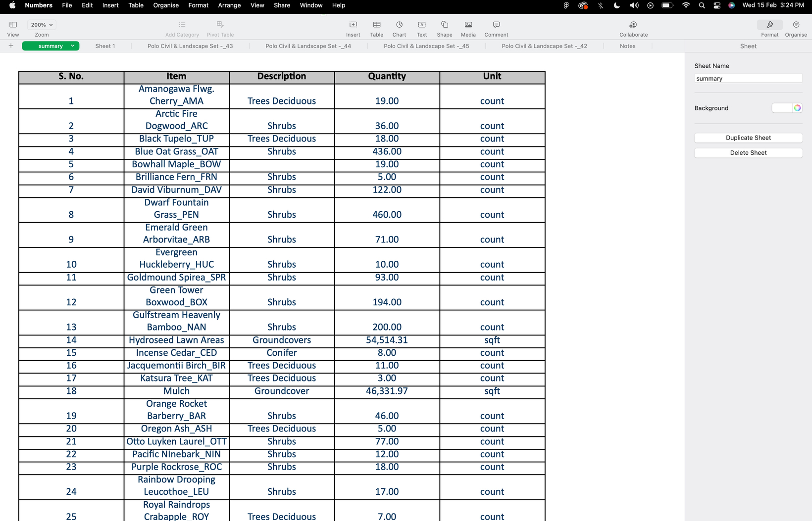This screenshot has width=812, height=521.
Task: Open the Chart toolbar icon
Action: (x=399, y=25)
